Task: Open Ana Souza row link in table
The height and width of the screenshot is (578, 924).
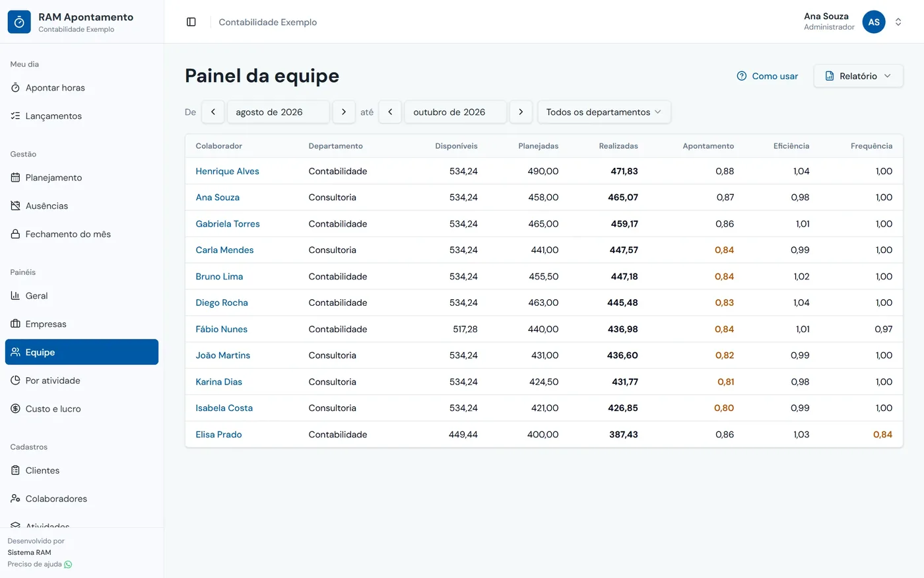Action: (x=217, y=198)
